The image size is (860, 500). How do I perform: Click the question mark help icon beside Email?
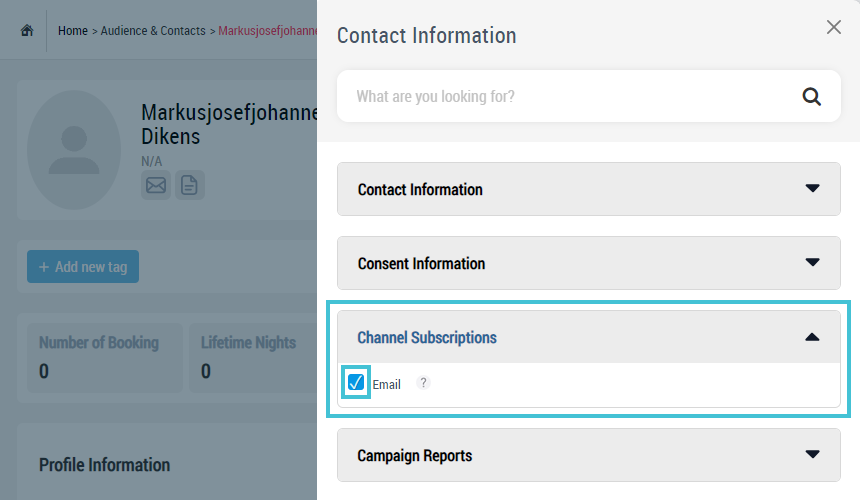423,383
